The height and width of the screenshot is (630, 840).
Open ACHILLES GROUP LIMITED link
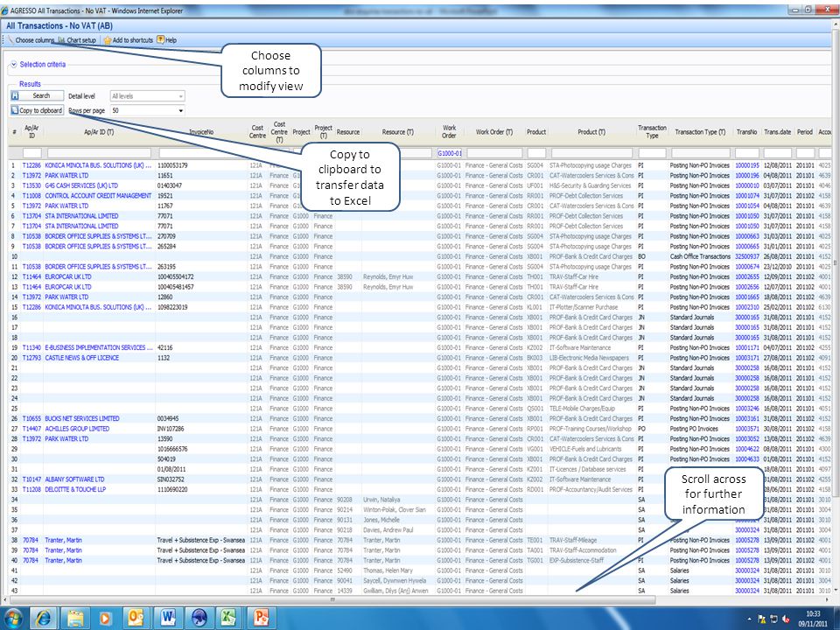coord(77,429)
